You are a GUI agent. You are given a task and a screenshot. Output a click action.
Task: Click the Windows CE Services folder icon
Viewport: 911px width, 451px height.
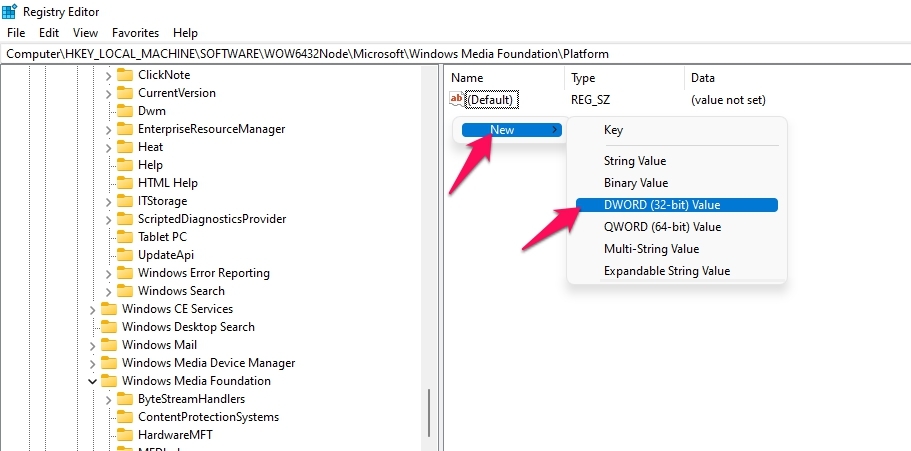(x=109, y=309)
